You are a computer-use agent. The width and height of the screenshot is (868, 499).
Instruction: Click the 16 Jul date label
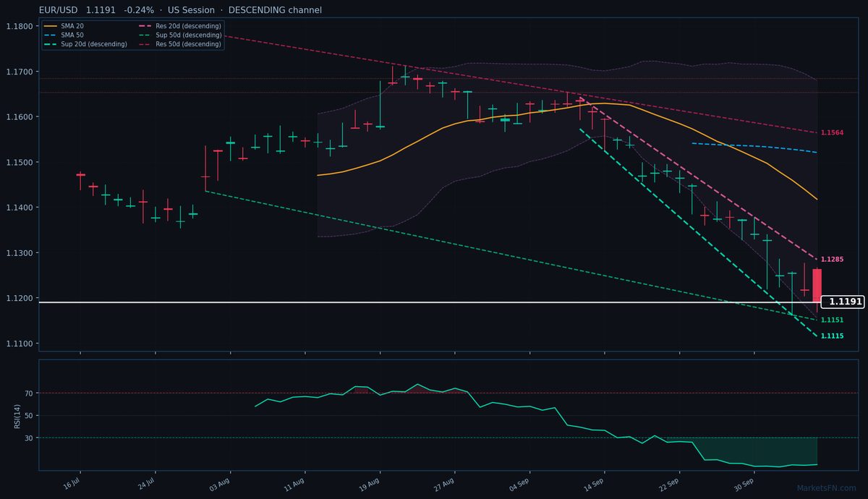(x=71, y=483)
